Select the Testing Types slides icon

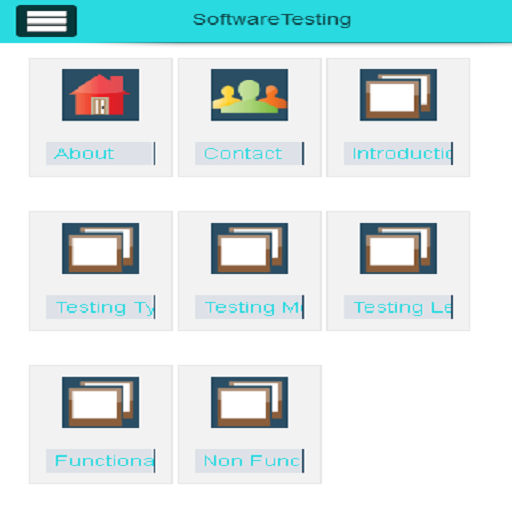101,249
